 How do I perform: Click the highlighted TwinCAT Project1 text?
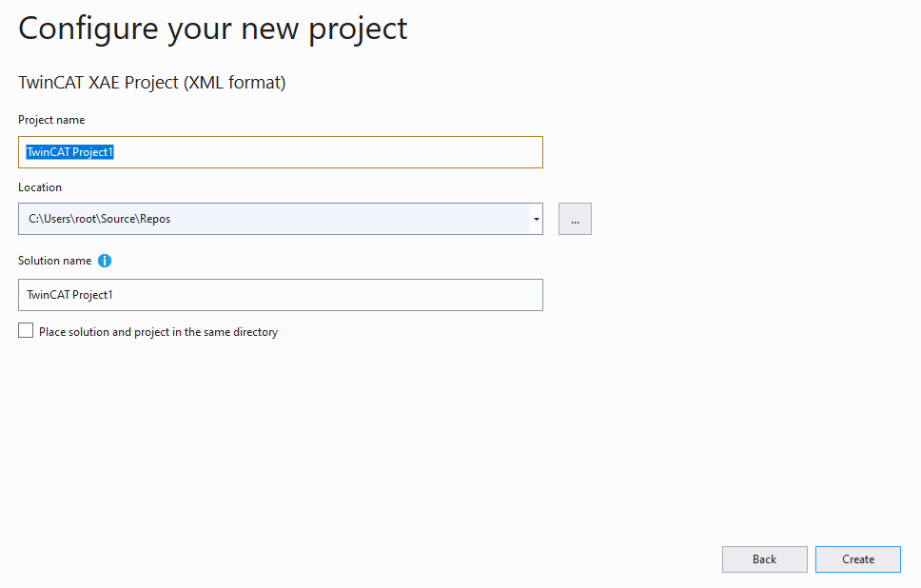pyautogui.click(x=69, y=152)
